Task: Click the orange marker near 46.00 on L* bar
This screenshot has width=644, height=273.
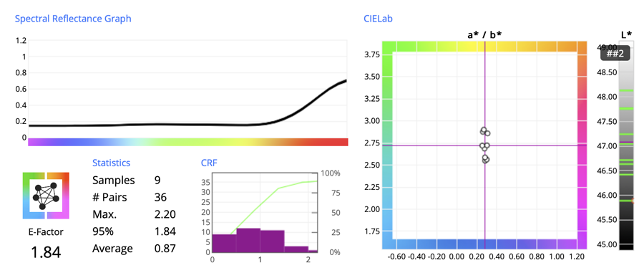Action: tap(633, 201)
